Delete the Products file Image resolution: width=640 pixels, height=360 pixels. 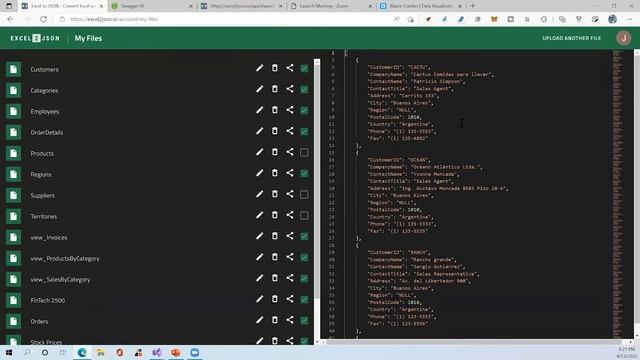(275, 152)
